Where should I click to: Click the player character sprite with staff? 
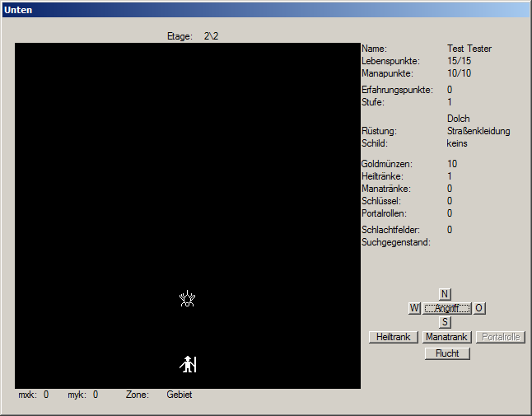click(188, 363)
